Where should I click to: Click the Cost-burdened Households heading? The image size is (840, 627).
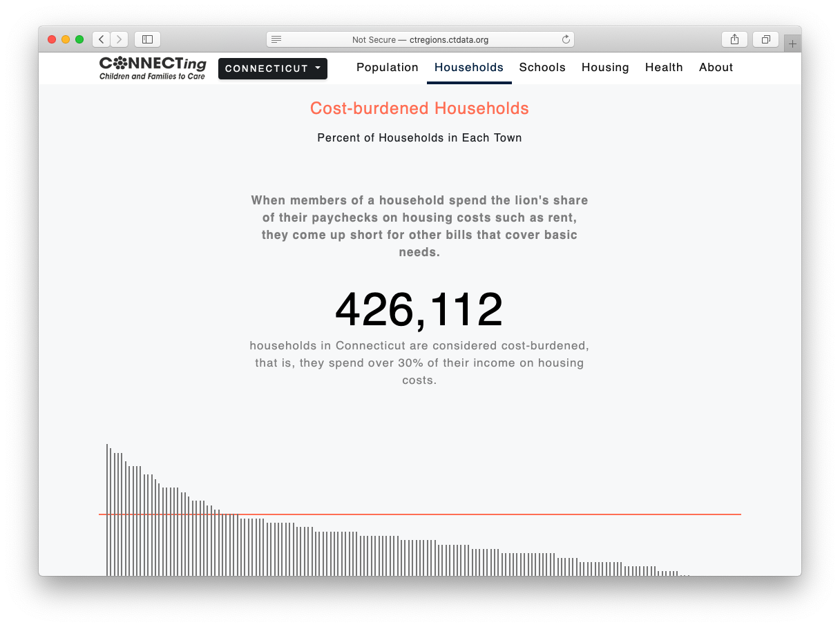pos(419,108)
